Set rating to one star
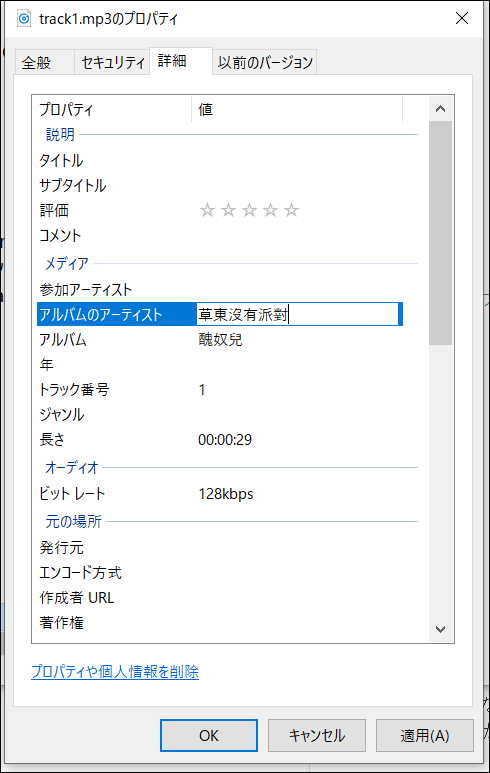 [207, 211]
